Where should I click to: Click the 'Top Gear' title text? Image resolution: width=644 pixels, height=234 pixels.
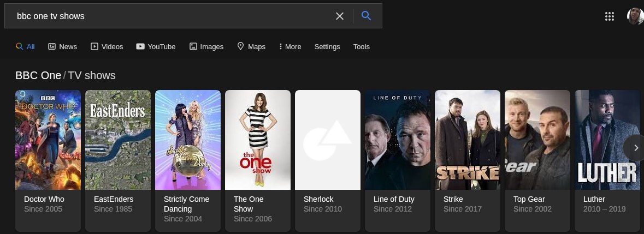tap(529, 199)
